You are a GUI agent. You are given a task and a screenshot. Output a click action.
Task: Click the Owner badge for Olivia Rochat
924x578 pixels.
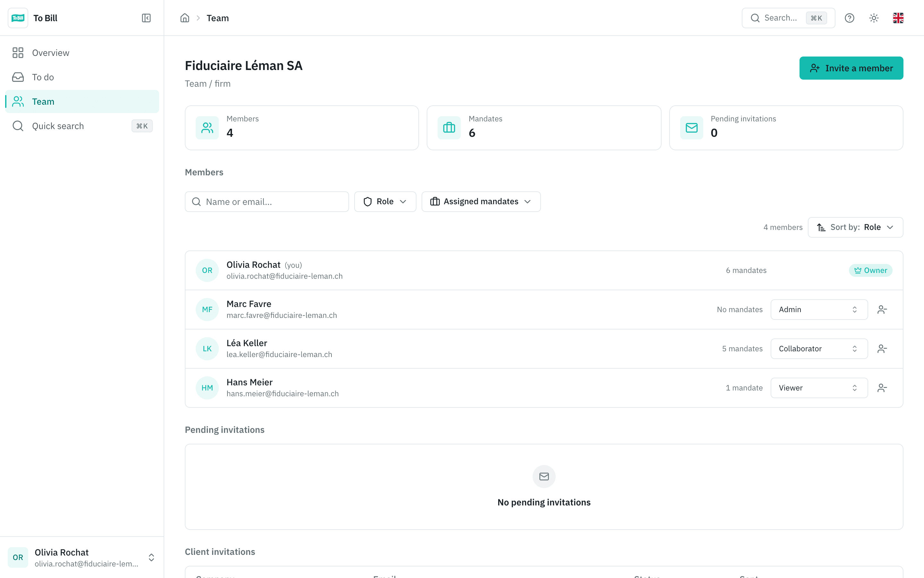(870, 270)
